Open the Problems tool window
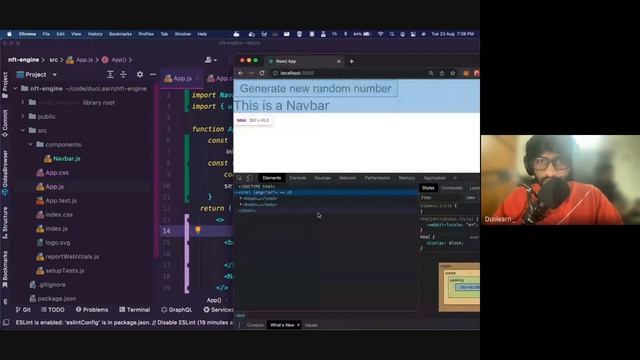The height and width of the screenshot is (360, 640). [92, 310]
